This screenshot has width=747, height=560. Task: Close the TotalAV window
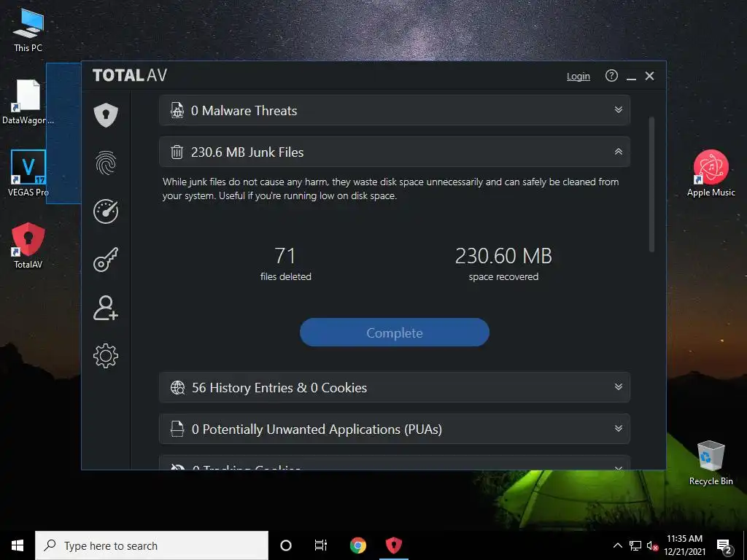(x=649, y=76)
